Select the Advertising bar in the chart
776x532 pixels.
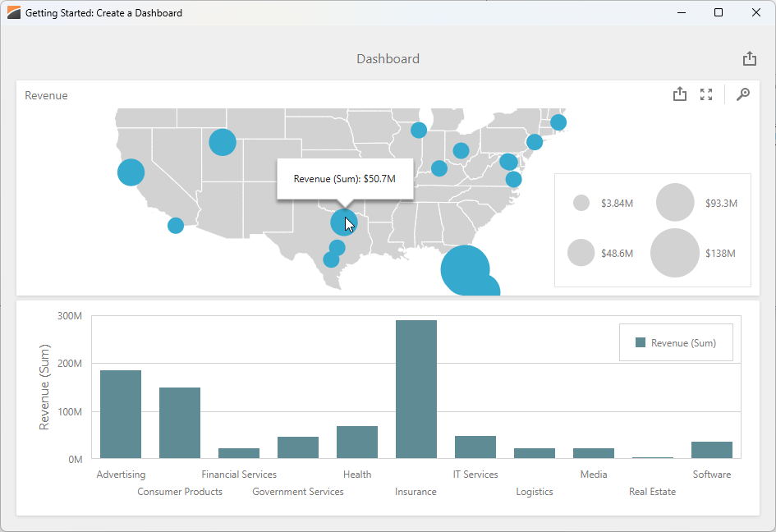point(121,415)
